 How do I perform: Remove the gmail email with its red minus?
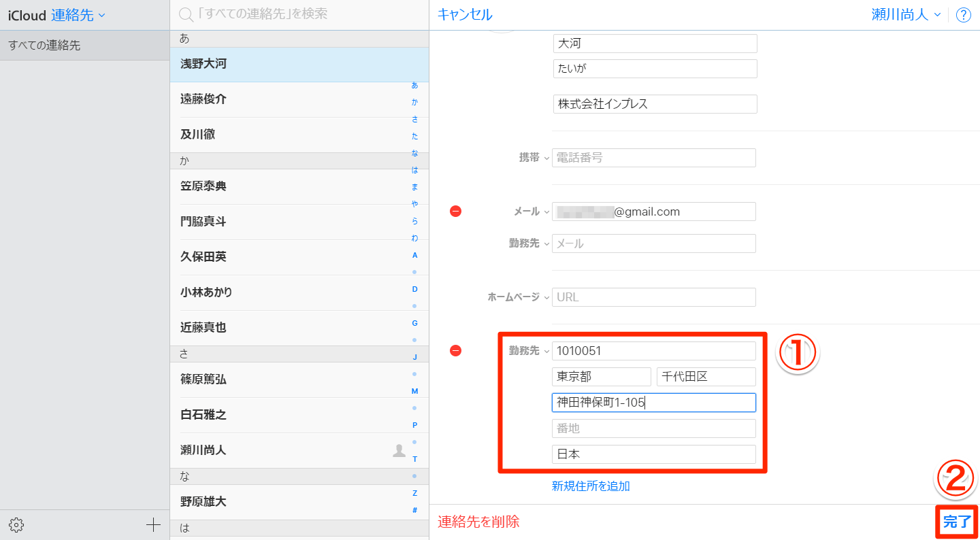(456, 212)
